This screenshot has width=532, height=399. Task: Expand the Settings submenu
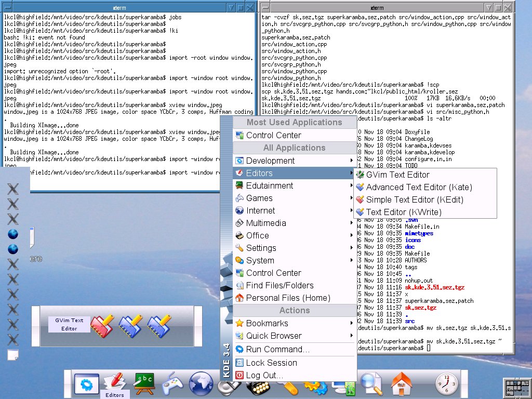click(x=295, y=248)
